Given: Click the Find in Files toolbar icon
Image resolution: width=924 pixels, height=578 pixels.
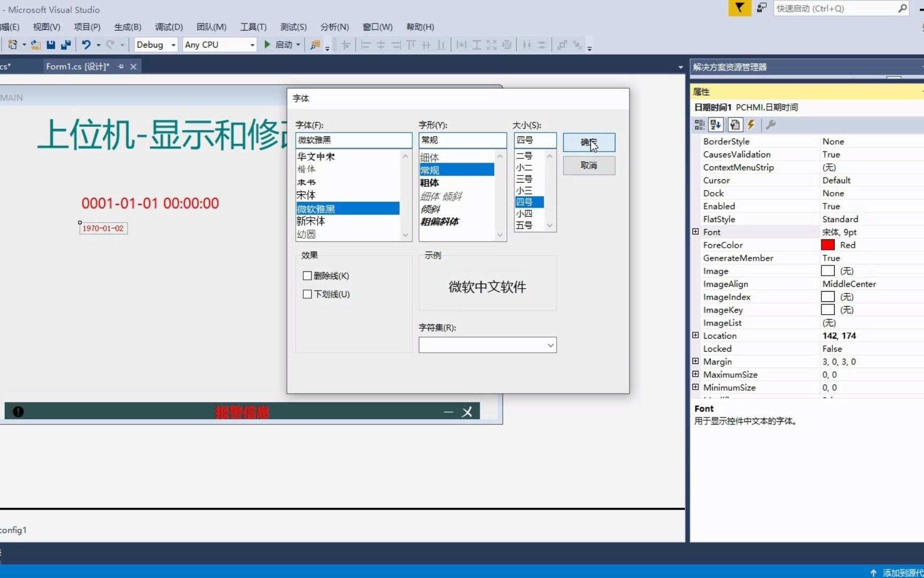Looking at the screenshot, I should [x=315, y=45].
